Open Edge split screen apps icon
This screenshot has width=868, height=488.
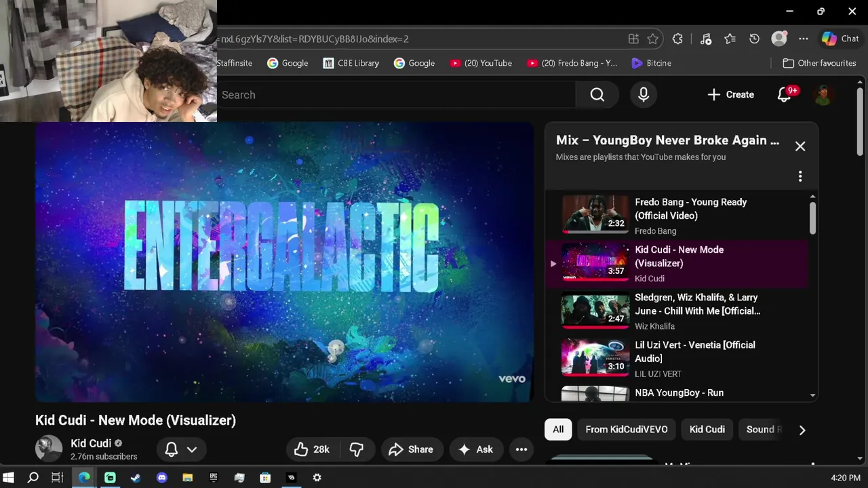pos(633,39)
